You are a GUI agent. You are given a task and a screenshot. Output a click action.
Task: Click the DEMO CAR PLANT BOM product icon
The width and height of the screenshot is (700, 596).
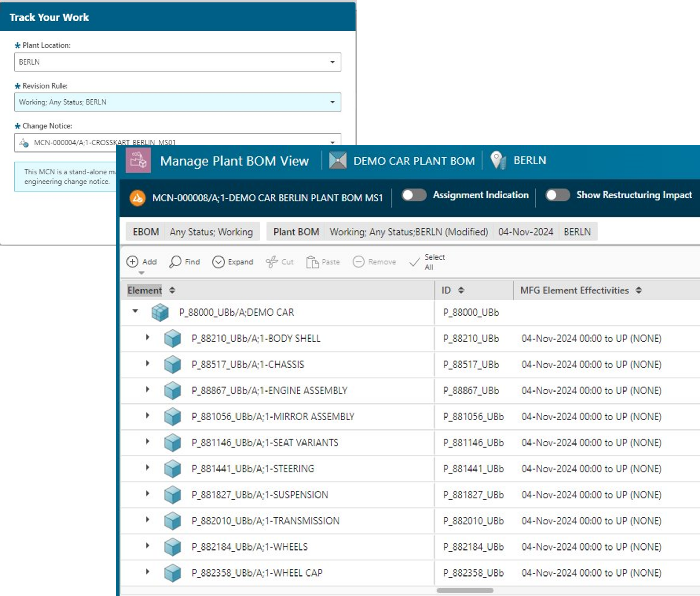338,160
